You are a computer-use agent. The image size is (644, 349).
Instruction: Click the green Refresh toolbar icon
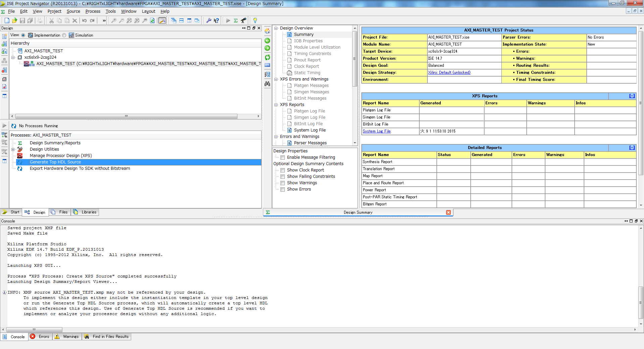click(152, 20)
